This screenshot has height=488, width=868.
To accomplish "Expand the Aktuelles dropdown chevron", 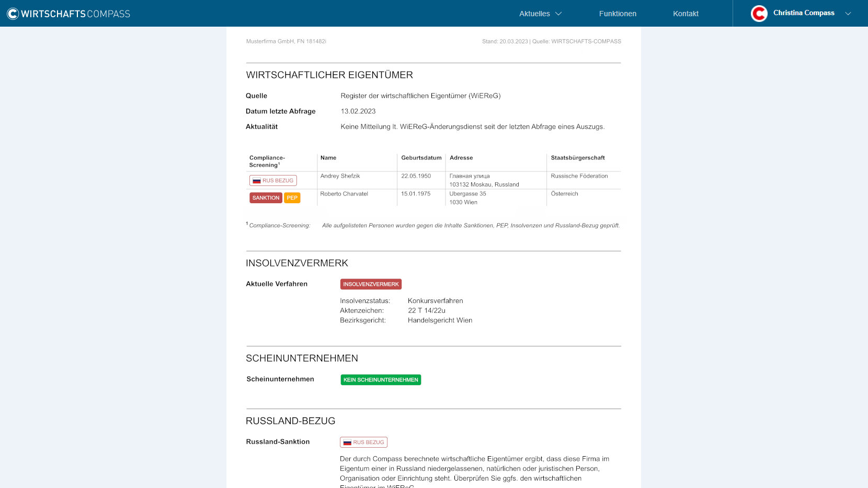I will (558, 14).
